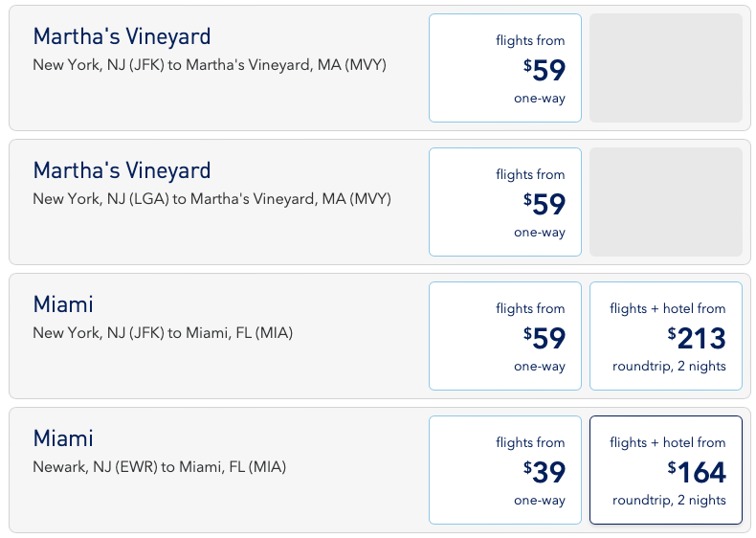Select $59 one-way flight LGA to Martha's Vineyard
Viewport: 756px width, 538px height.
(x=504, y=202)
